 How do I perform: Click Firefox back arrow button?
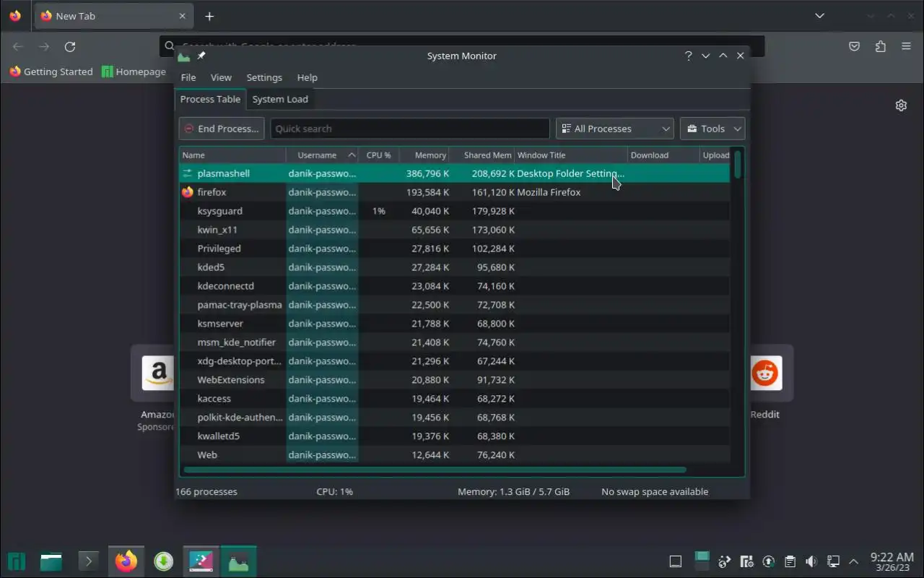18,46
